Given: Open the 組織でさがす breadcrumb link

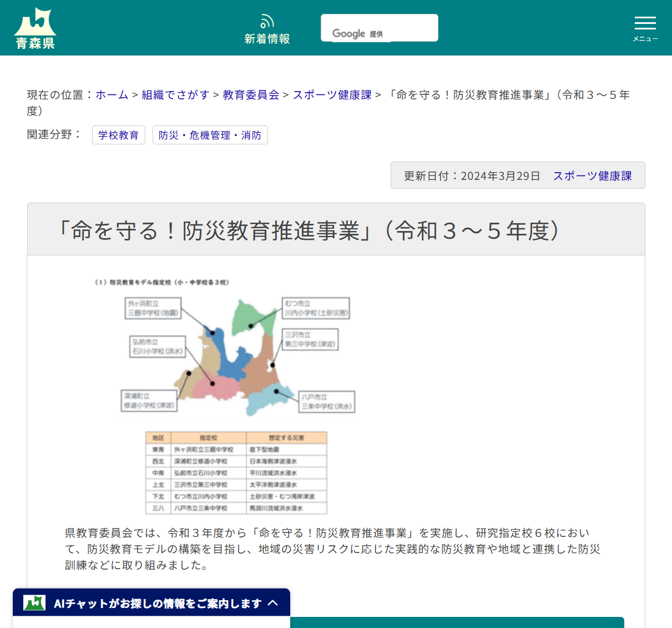Looking at the screenshot, I should 175,95.
